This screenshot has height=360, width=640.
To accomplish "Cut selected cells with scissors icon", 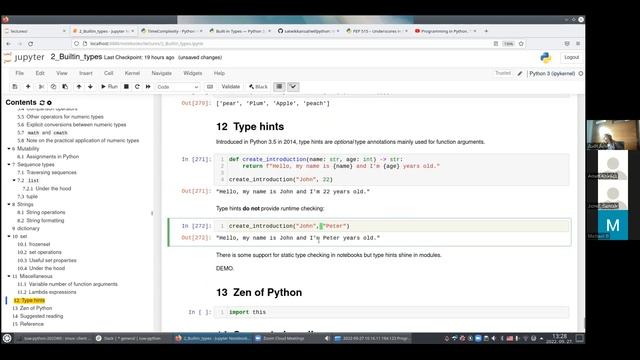I will tap(41, 87).
